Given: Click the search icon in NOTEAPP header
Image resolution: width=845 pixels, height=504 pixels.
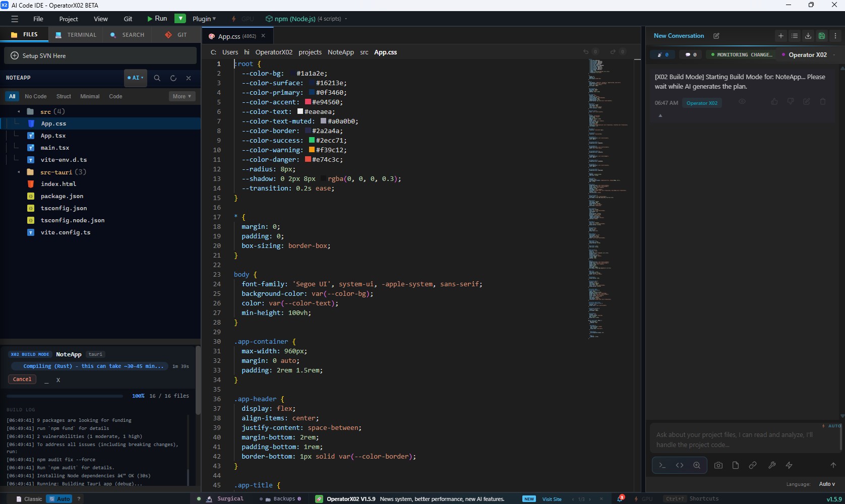Looking at the screenshot, I should pos(157,78).
